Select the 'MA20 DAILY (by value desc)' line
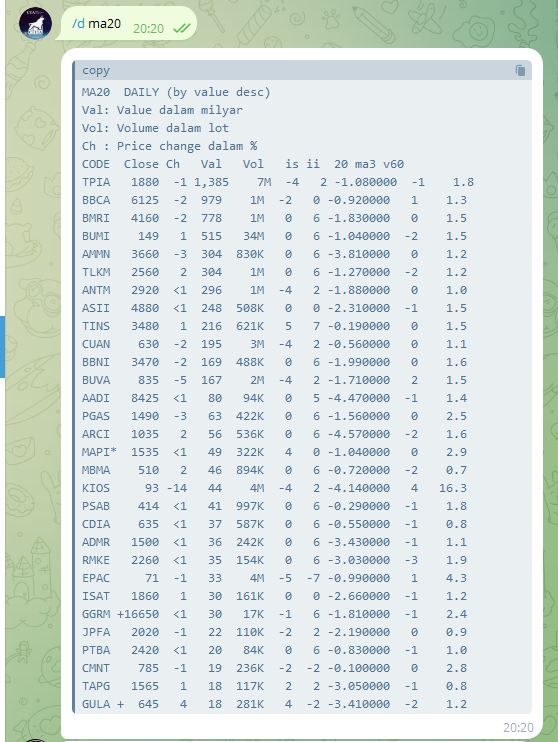This screenshot has width=558, height=742. pos(176,92)
